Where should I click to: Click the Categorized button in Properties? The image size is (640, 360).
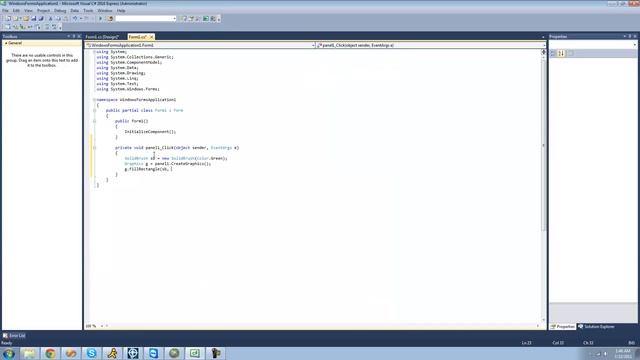(554, 53)
